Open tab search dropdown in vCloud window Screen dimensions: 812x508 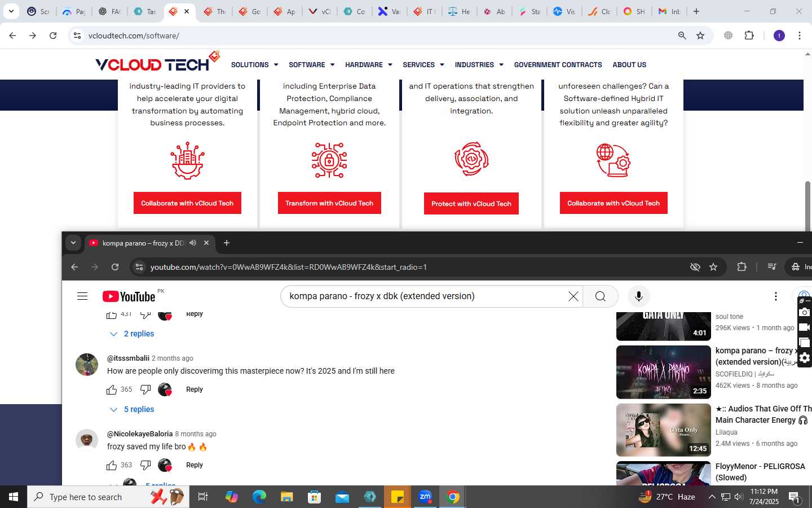coord(11,11)
